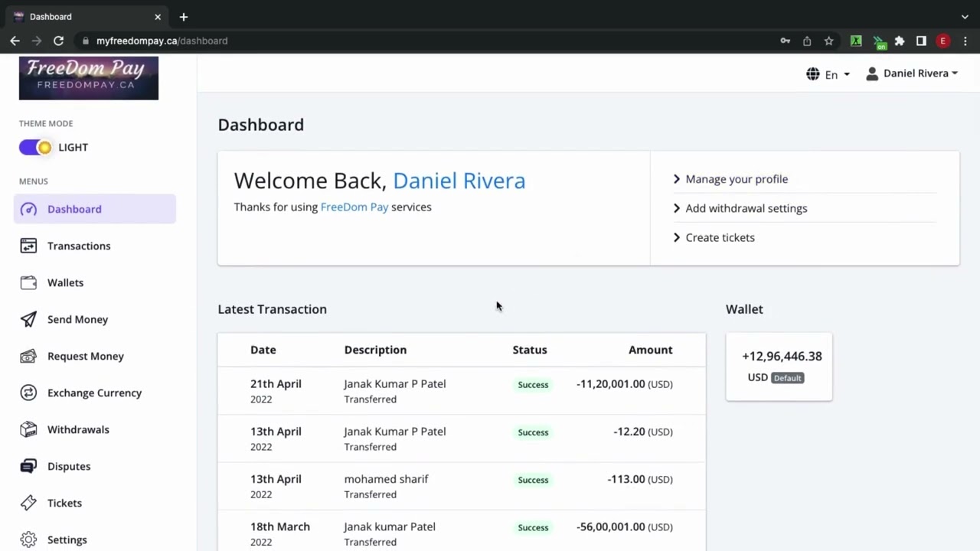The width and height of the screenshot is (980, 551).
Task: Toggle the browser side panel icon
Action: click(x=921, y=41)
